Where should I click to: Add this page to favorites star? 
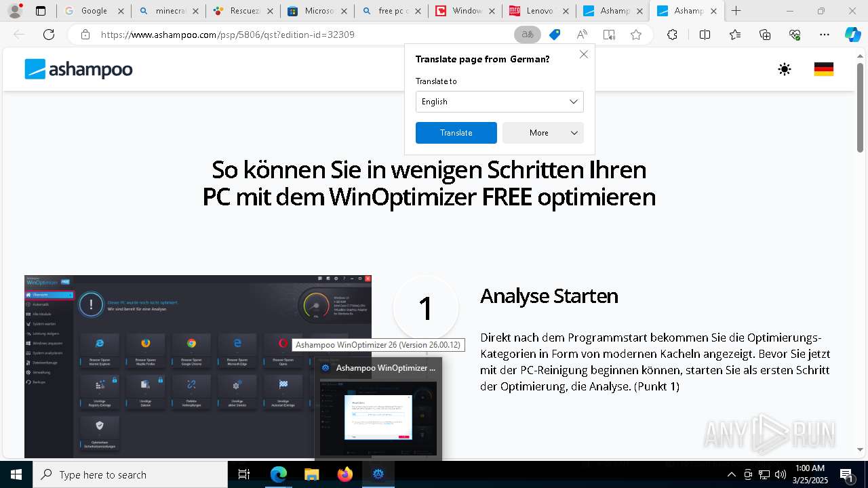(636, 35)
